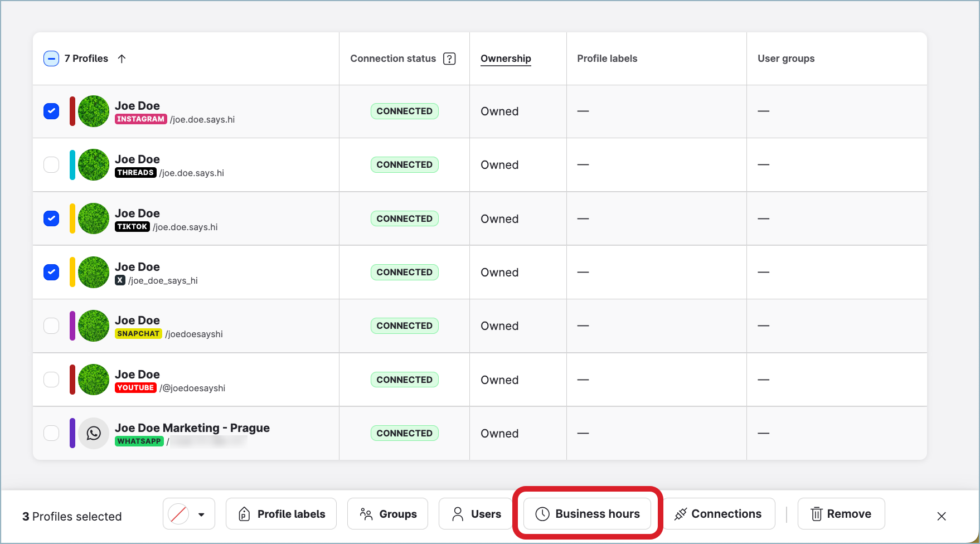Toggle the select-all profiles header checkbox
The height and width of the screenshot is (544, 980).
[51, 59]
